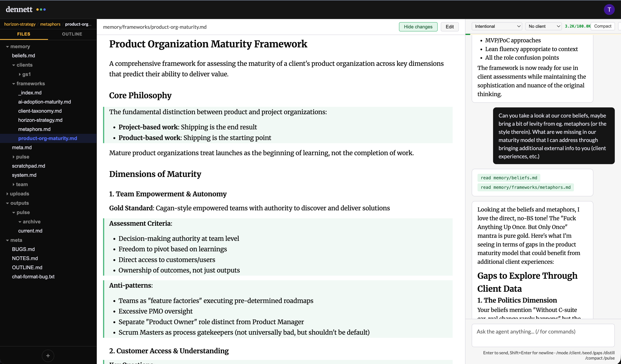Screen dimensions: 621x364
Task: Open beliefs.md file
Action: click(23, 56)
